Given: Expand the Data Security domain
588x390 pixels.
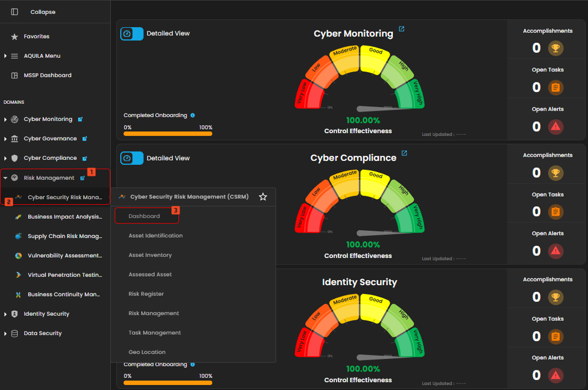Looking at the screenshot, I should (6, 333).
